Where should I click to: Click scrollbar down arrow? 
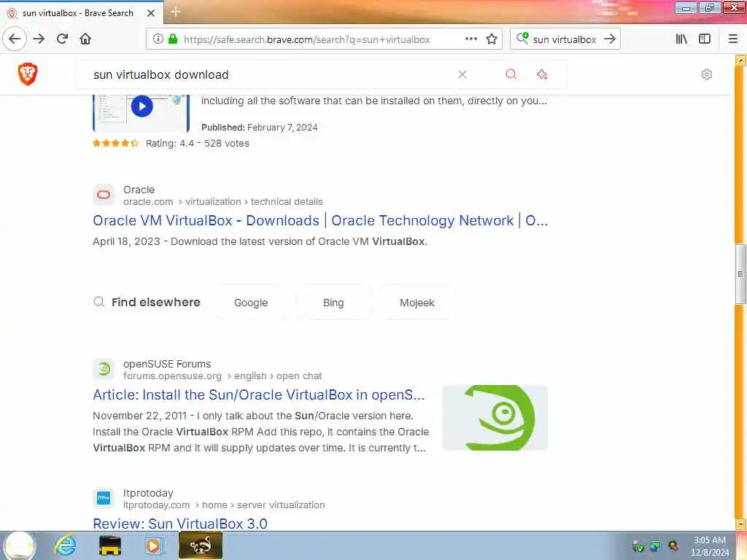[x=740, y=524]
